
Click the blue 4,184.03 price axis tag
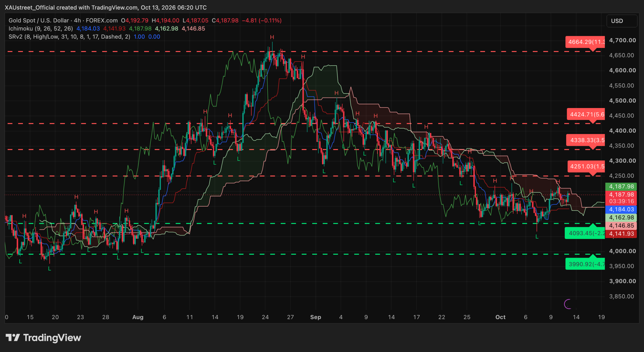[x=621, y=209]
